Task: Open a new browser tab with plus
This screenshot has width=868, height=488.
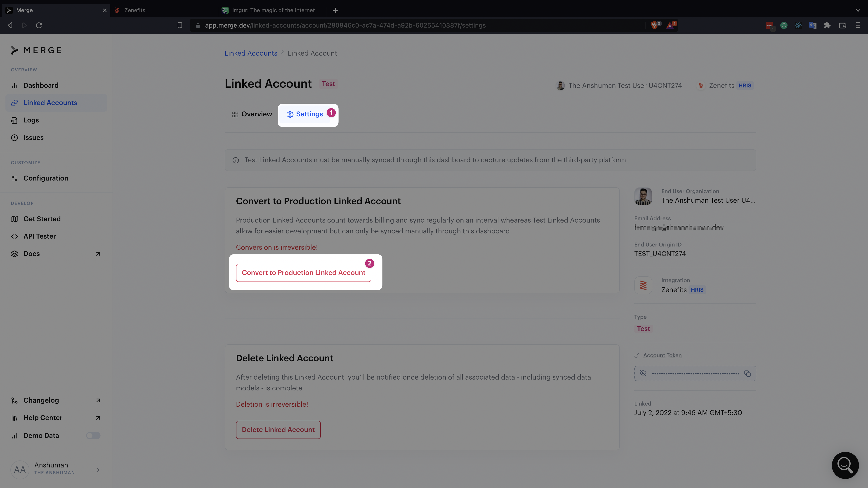Action: click(x=335, y=10)
